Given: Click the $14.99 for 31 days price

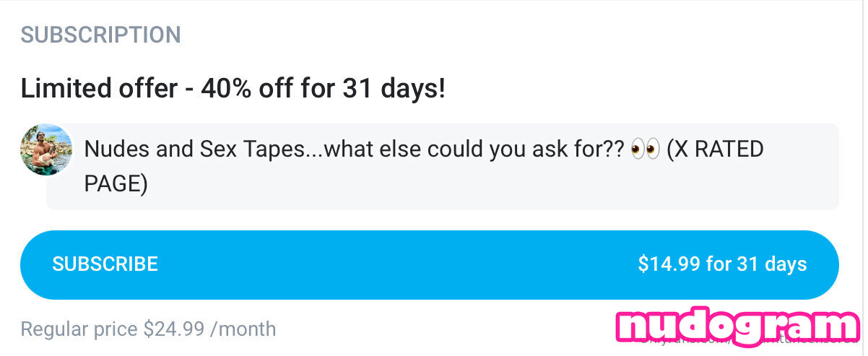Looking at the screenshot, I should coord(721,264).
